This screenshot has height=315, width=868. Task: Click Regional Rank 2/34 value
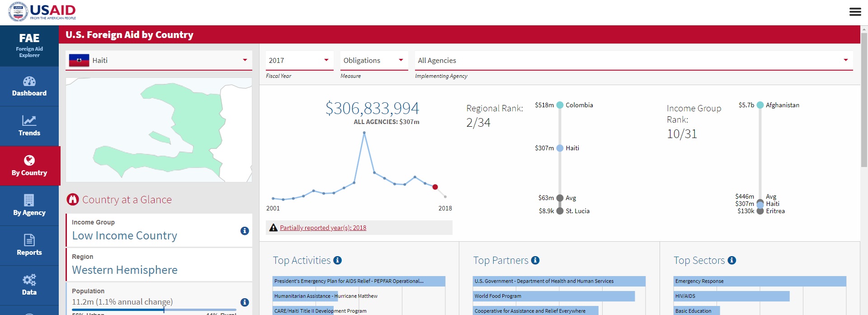tap(478, 123)
